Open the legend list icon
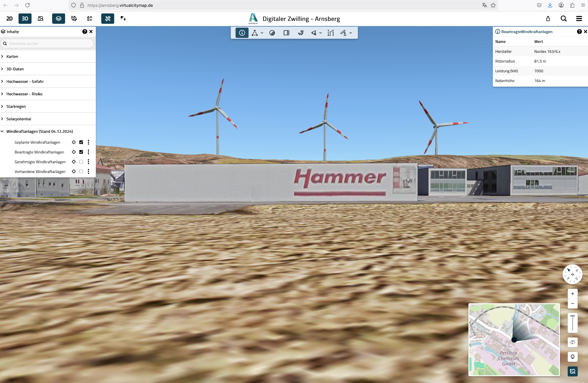 click(x=90, y=19)
